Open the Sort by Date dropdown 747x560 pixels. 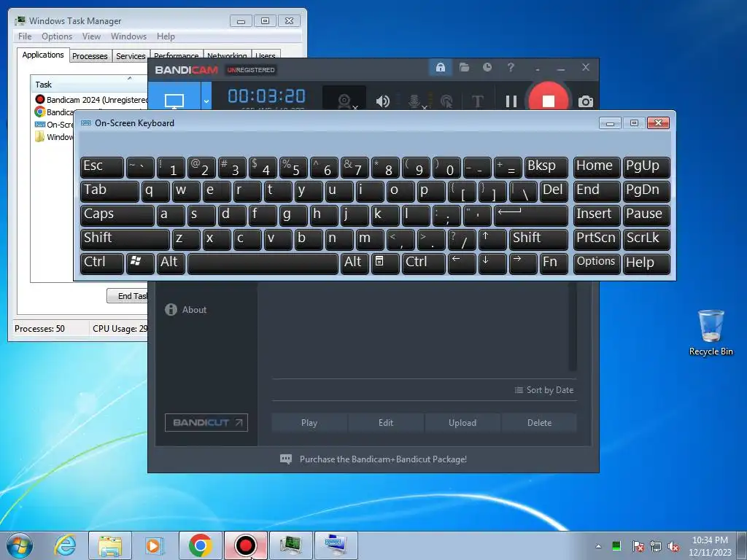pos(544,390)
